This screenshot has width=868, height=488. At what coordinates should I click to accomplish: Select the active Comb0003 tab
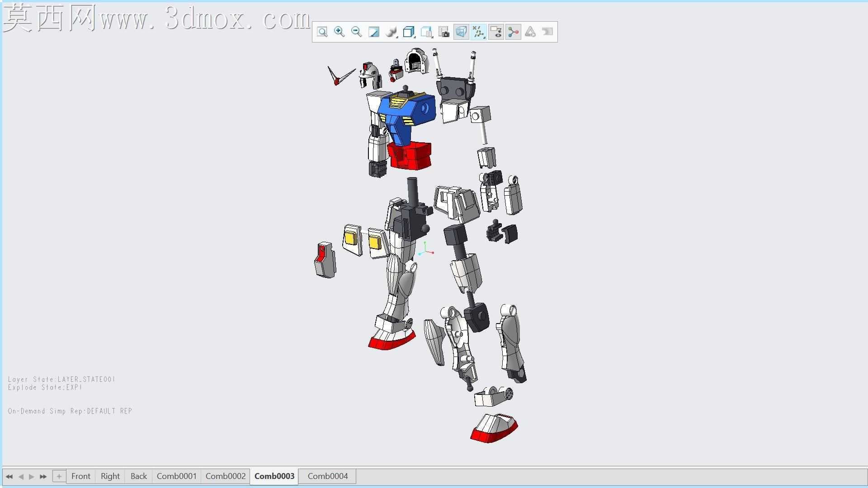click(274, 476)
